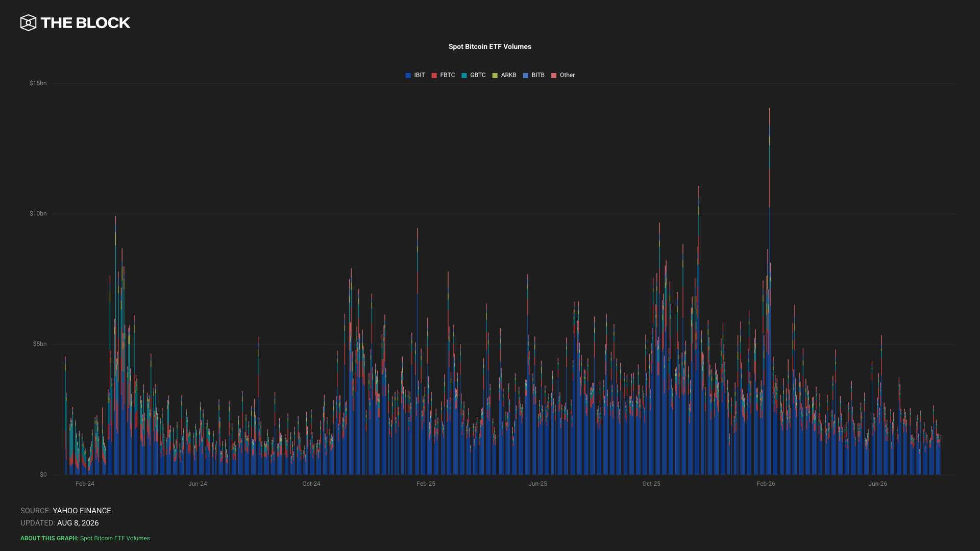Toggle the GBTC legend series
This screenshot has height=551, width=980.
click(474, 75)
